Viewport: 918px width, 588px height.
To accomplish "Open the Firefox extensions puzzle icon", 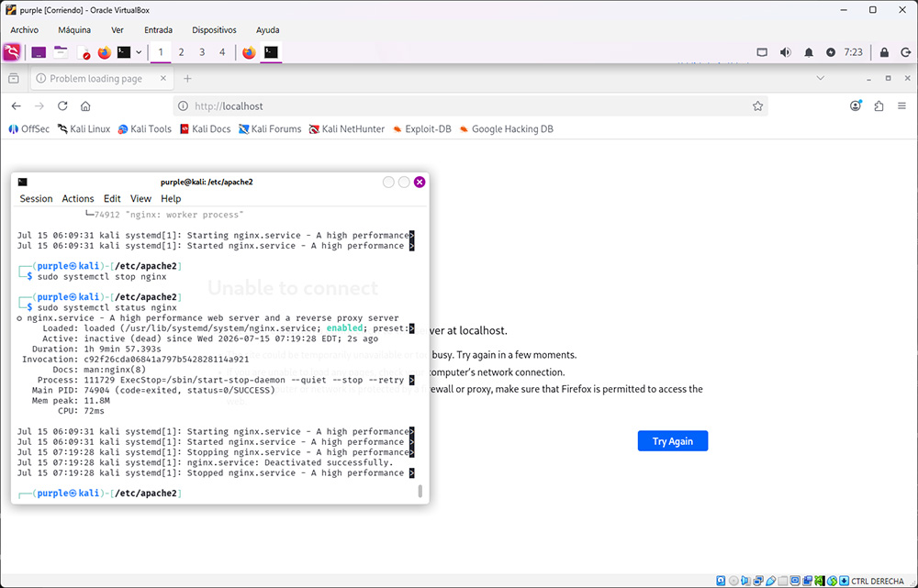I will pos(879,105).
